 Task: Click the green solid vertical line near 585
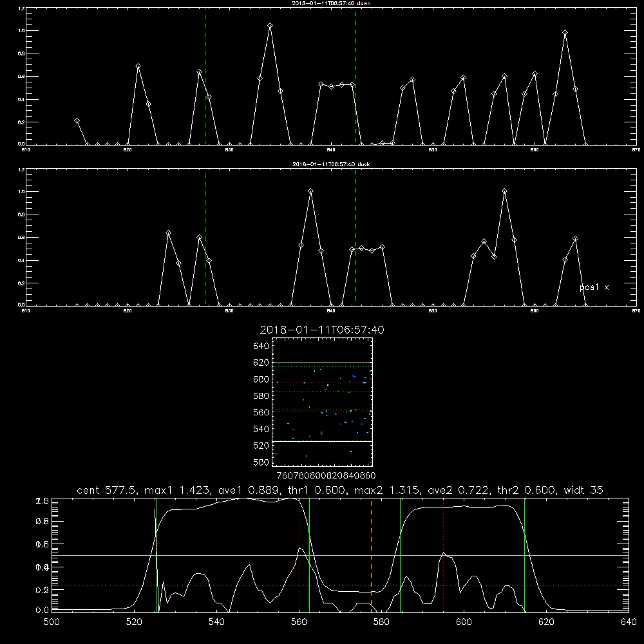[400, 554]
